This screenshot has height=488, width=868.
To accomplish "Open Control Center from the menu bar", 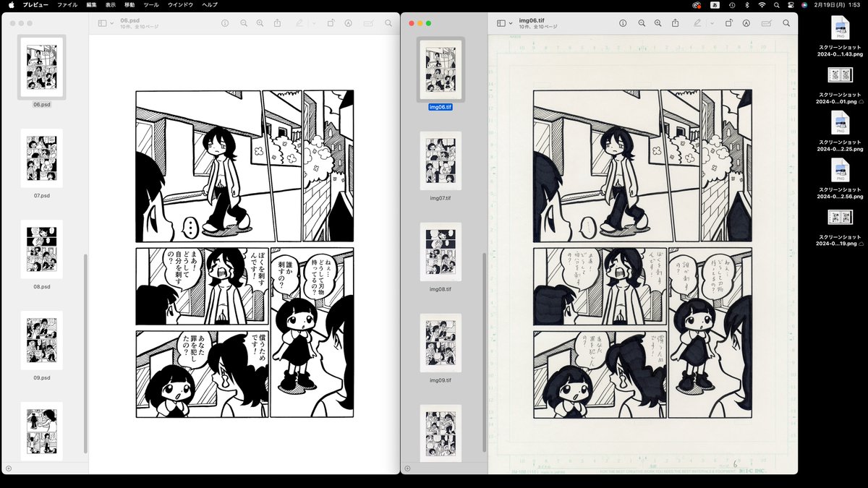I will point(791,6).
